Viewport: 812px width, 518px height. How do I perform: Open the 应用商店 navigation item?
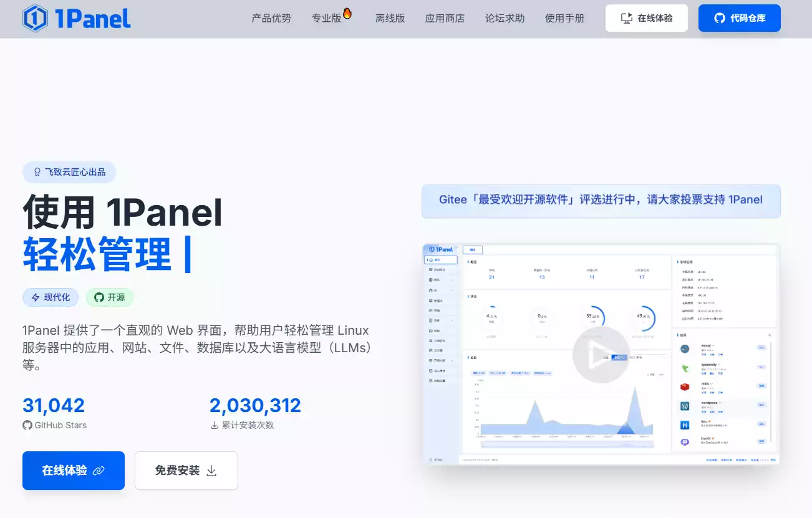click(x=445, y=18)
